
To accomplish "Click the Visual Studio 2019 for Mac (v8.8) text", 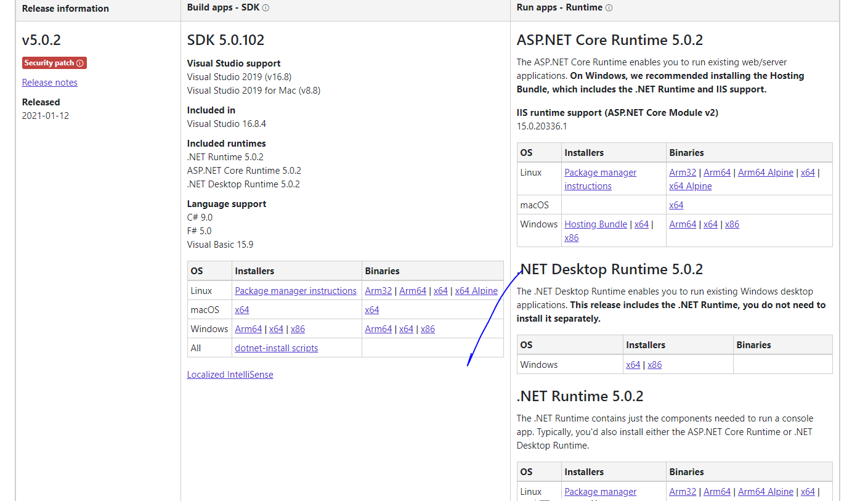I will (x=254, y=91).
